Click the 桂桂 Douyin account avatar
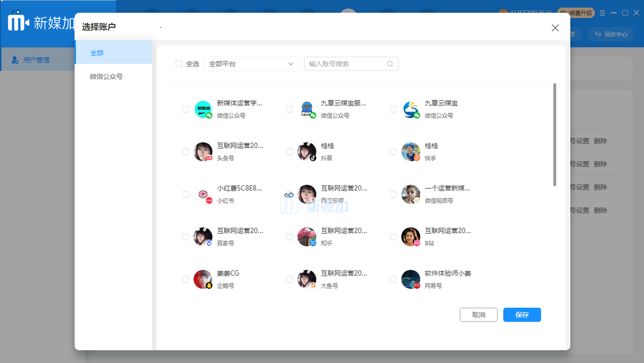This screenshot has height=363, width=644. 307,152
